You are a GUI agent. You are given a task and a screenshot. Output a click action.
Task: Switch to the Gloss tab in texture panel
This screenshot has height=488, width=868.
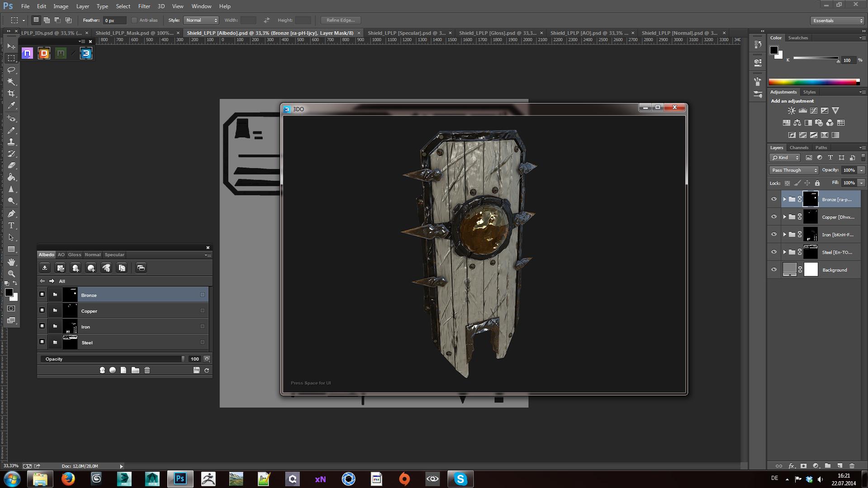pyautogui.click(x=74, y=255)
